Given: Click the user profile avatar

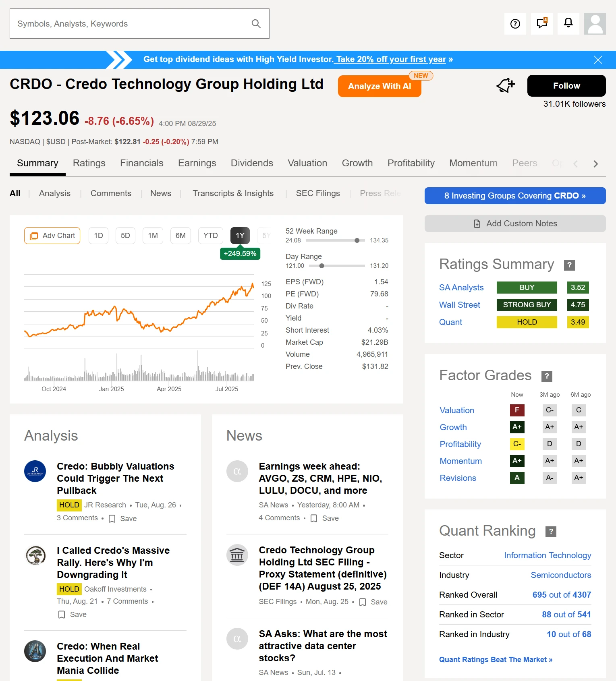Looking at the screenshot, I should 595,24.
